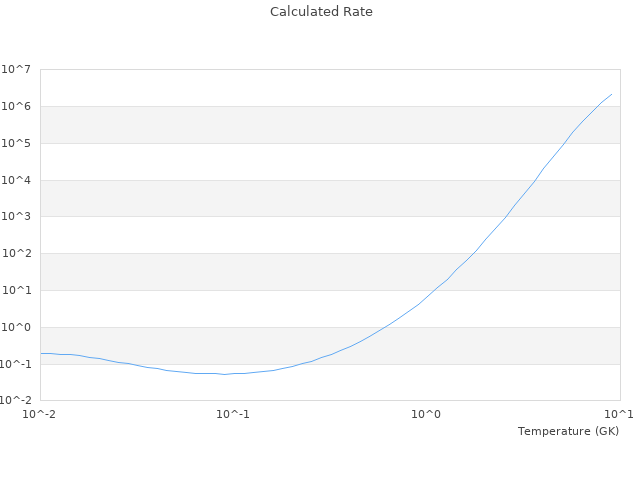Click the 'Temperature (GK)' axis title

(568, 431)
